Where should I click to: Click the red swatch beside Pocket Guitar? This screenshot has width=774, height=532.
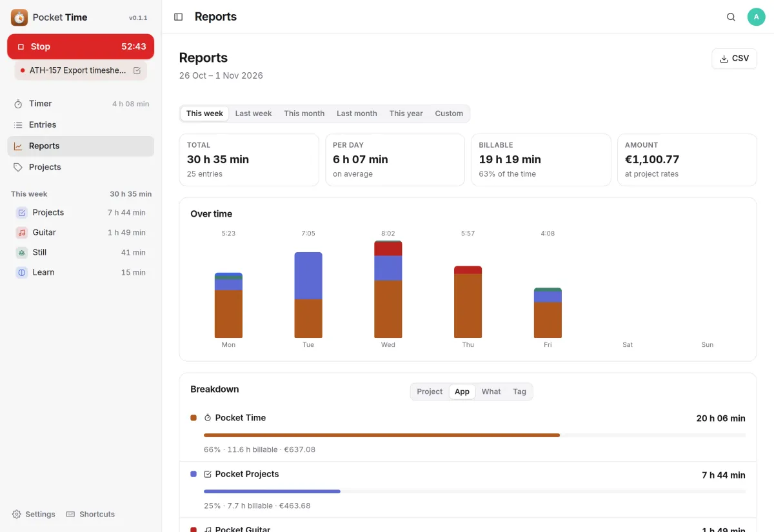point(193,529)
